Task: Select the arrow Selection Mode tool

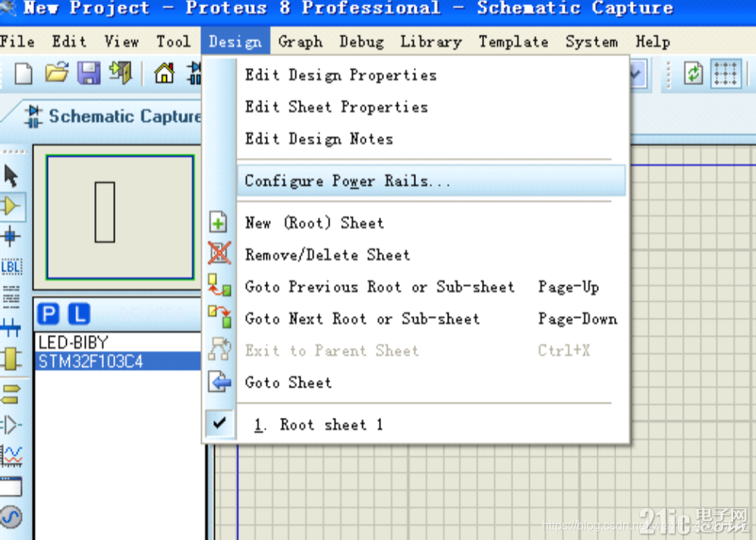Action: click(x=11, y=176)
